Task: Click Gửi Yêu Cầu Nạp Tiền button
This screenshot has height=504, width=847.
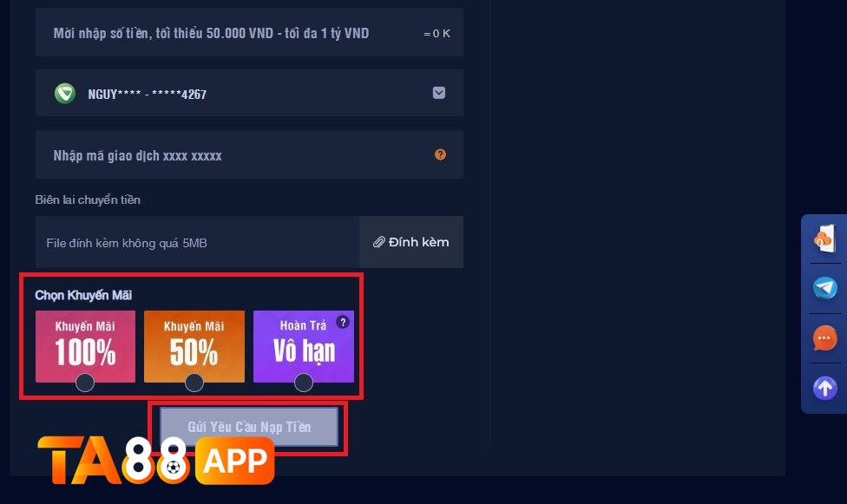Action: tap(249, 427)
